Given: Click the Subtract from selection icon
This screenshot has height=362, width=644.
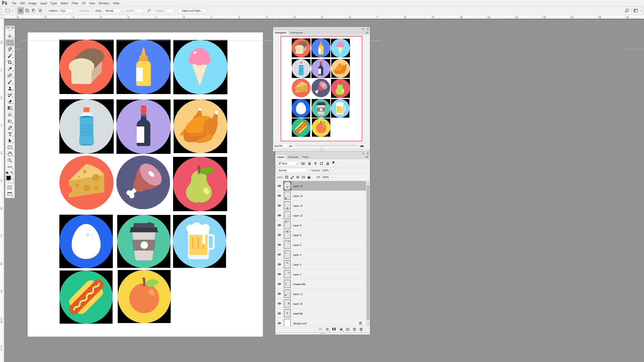Looking at the screenshot, I should click(x=34, y=11).
